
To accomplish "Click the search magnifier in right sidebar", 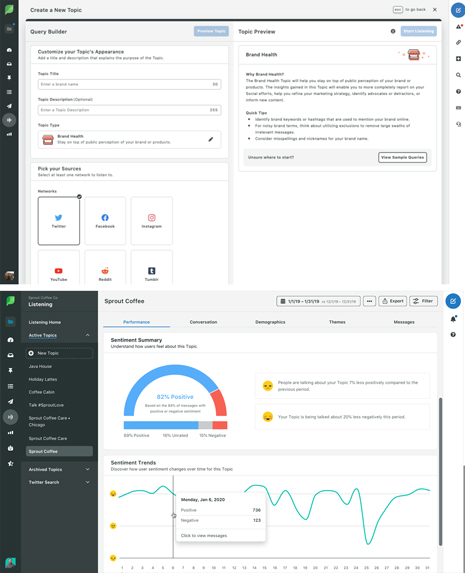I will point(458,75).
